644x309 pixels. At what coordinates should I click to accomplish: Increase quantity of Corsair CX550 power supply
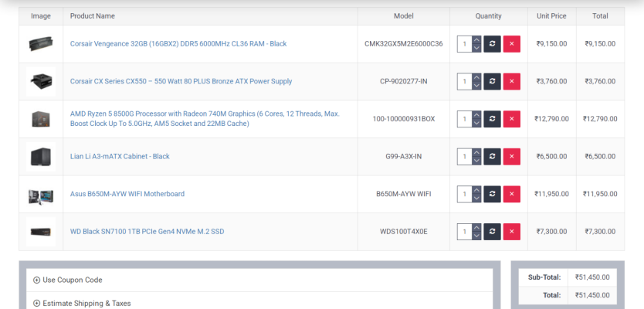[476, 77]
